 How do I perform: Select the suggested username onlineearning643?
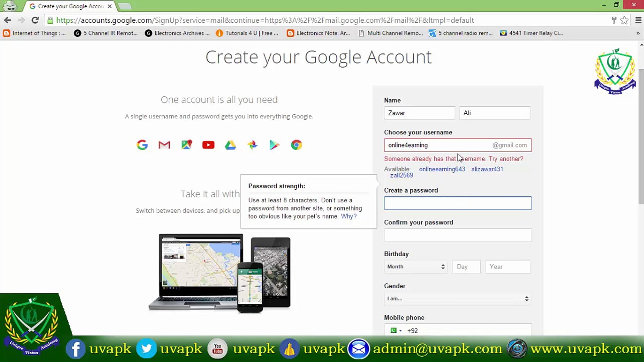pyautogui.click(x=442, y=169)
